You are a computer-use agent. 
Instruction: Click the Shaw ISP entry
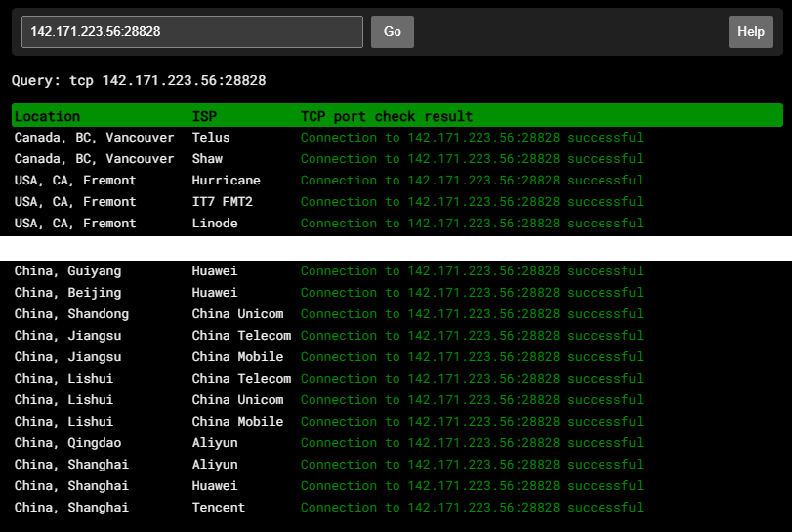tap(207, 159)
